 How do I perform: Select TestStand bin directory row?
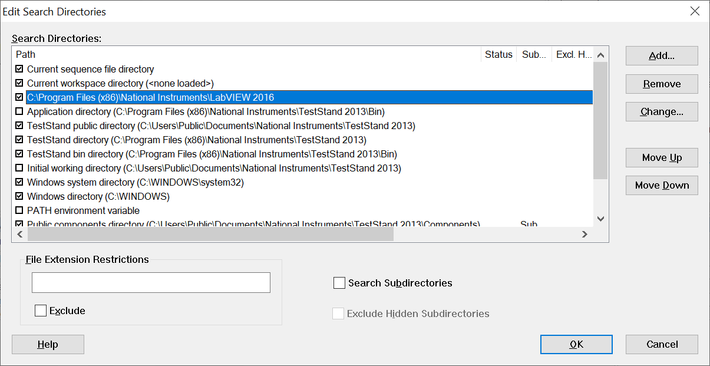point(303,154)
